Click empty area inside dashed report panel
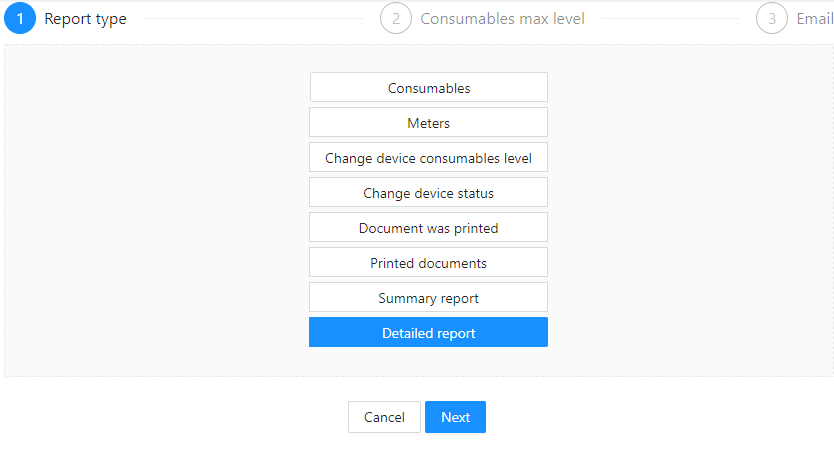 pyautogui.click(x=160, y=213)
